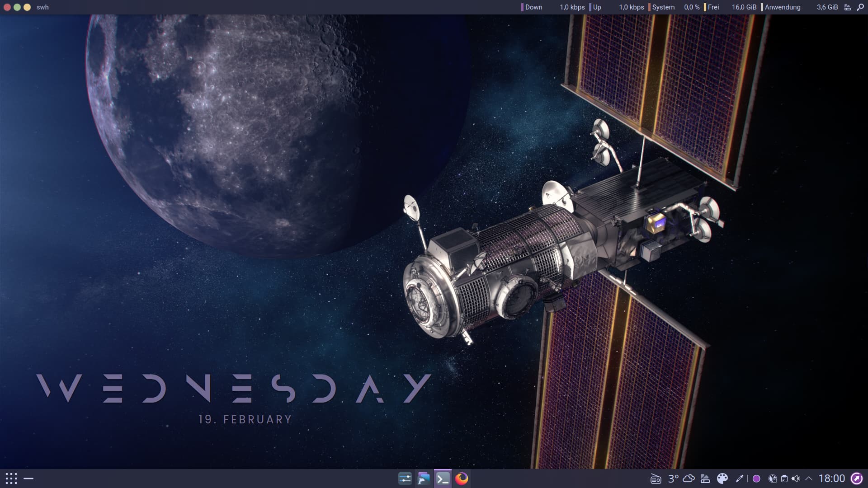Expand hidden system tray icons arrow

809,479
